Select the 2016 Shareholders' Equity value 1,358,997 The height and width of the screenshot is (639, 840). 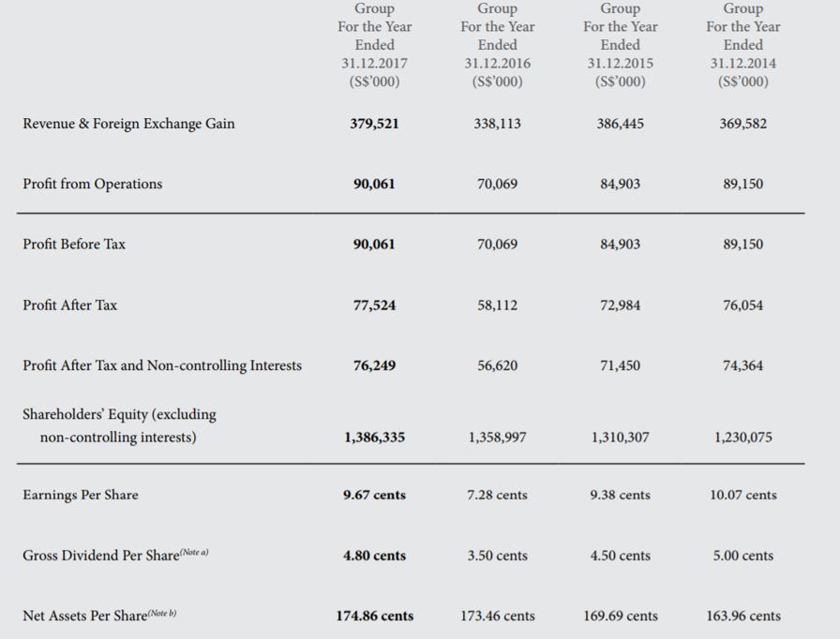(x=497, y=437)
